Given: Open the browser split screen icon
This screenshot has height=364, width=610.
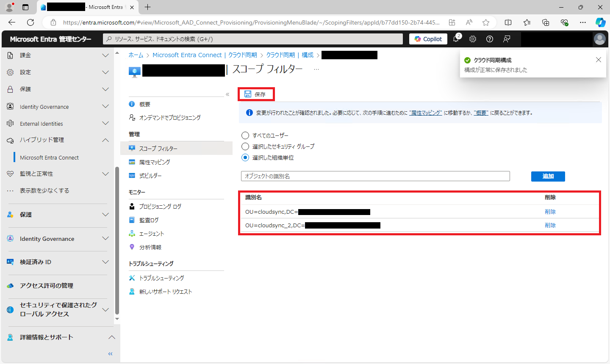Looking at the screenshot, I should tap(508, 22).
